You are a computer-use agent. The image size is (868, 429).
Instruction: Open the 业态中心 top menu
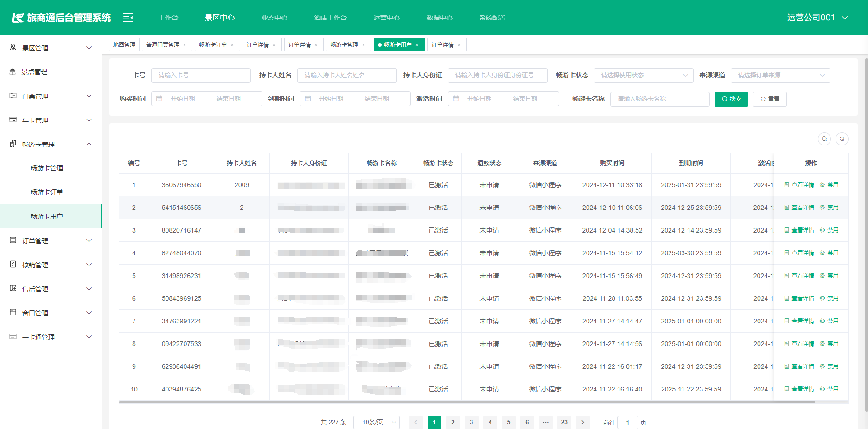tap(274, 18)
